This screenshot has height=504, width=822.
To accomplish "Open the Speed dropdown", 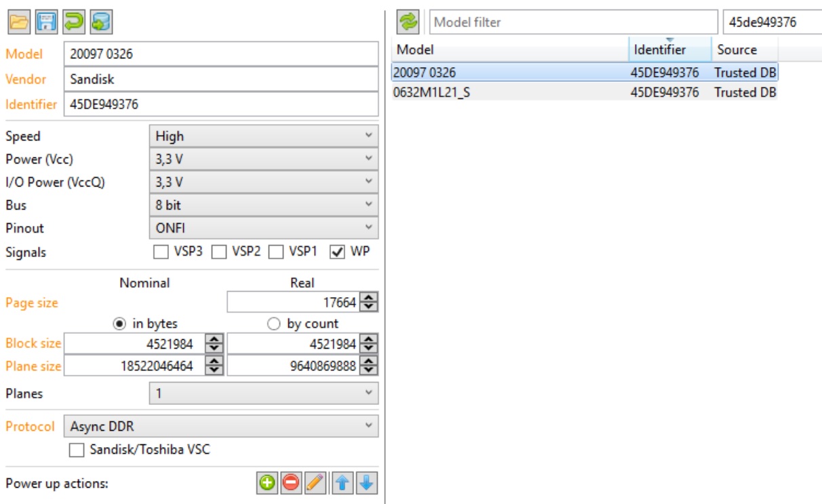I will pos(263,136).
